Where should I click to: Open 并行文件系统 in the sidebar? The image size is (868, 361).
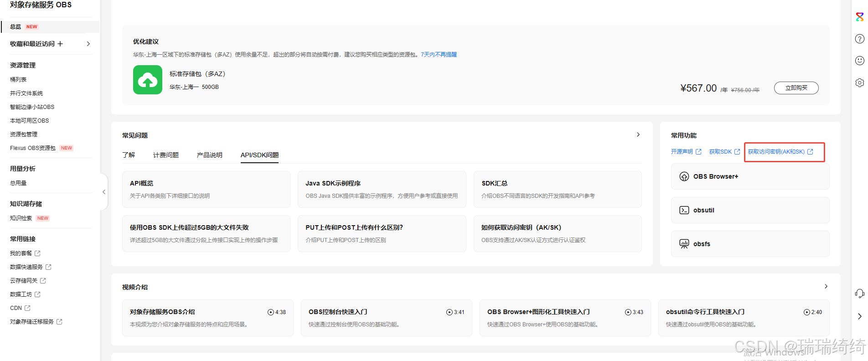pyautogui.click(x=26, y=93)
